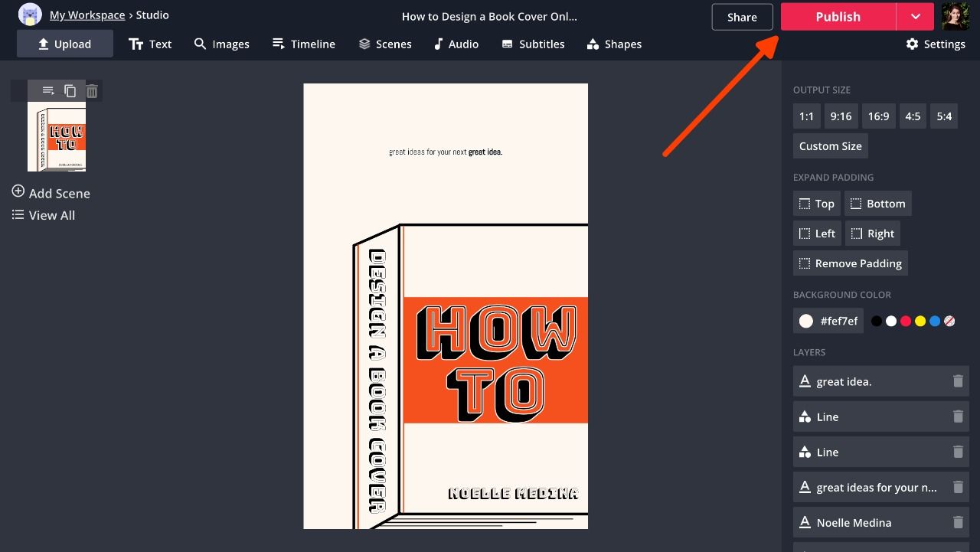Open the Subtitles tool
The width and height of the screenshot is (980, 552).
tap(533, 44)
